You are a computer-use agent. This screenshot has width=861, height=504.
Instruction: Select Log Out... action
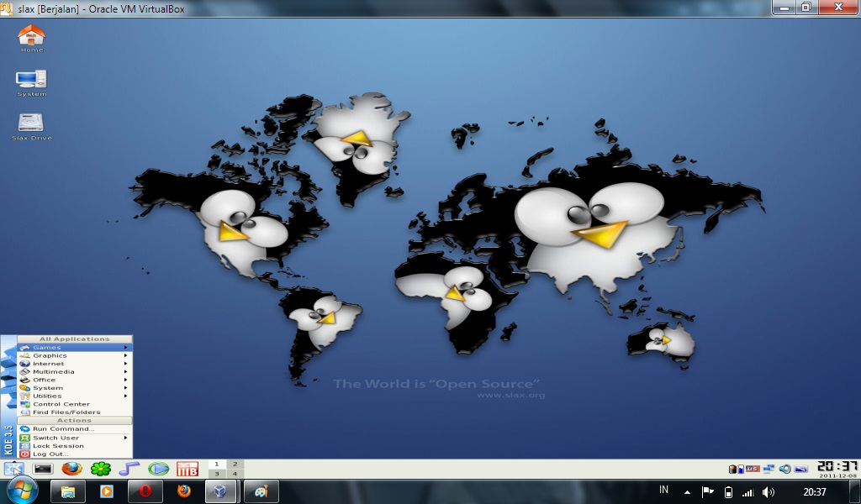click(x=75, y=454)
